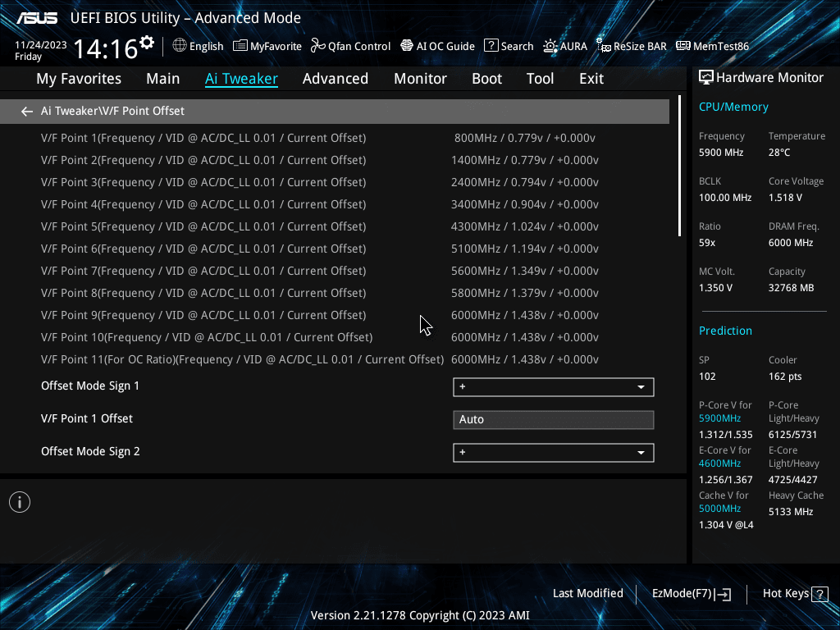Select V/F Point 8 row
Screen dimensions: 840x630
[x=335, y=293]
